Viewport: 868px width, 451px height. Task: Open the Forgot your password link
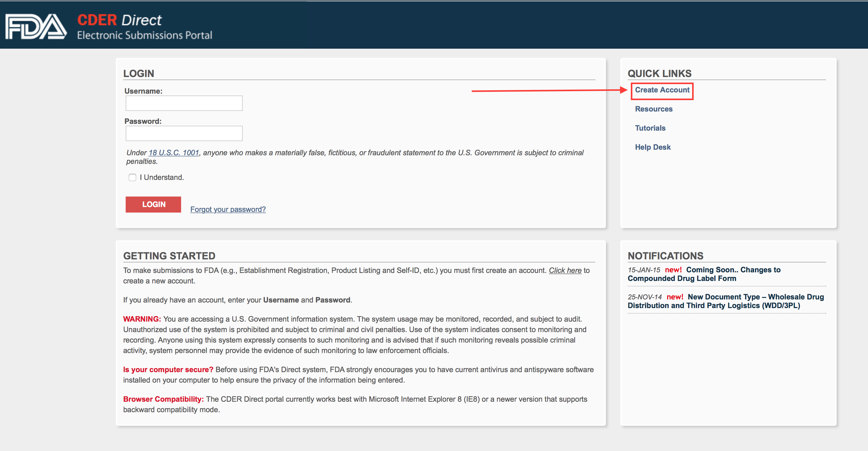coord(228,209)
